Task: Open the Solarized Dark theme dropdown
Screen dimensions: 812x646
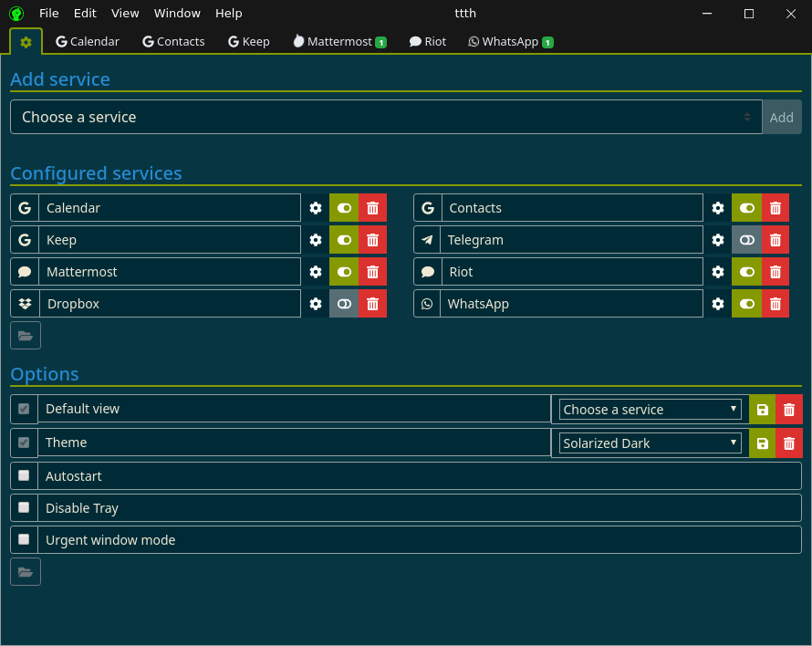Action: pos(650,443)
